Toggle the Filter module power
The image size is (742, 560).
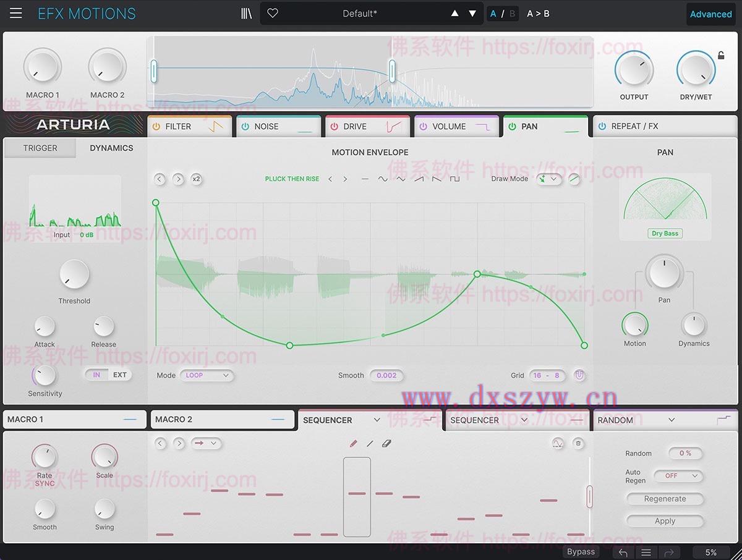click(156, 127)
